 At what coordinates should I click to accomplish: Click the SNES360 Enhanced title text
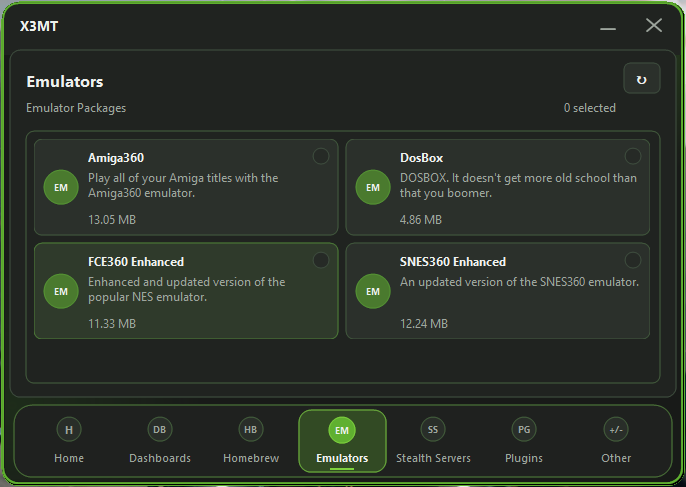pos(453,262)
